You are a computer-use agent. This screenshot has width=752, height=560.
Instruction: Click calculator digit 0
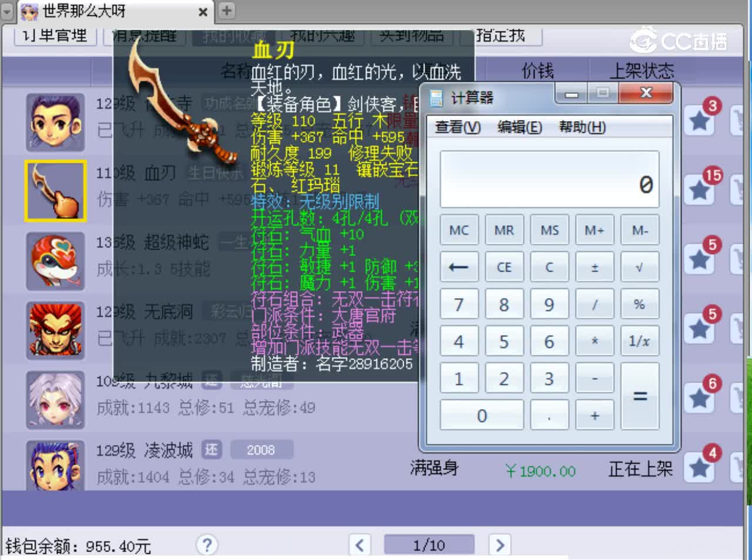[482, 416]
